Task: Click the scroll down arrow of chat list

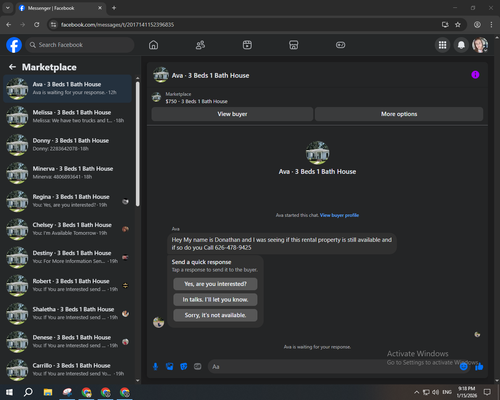Action: pos(138,380)
